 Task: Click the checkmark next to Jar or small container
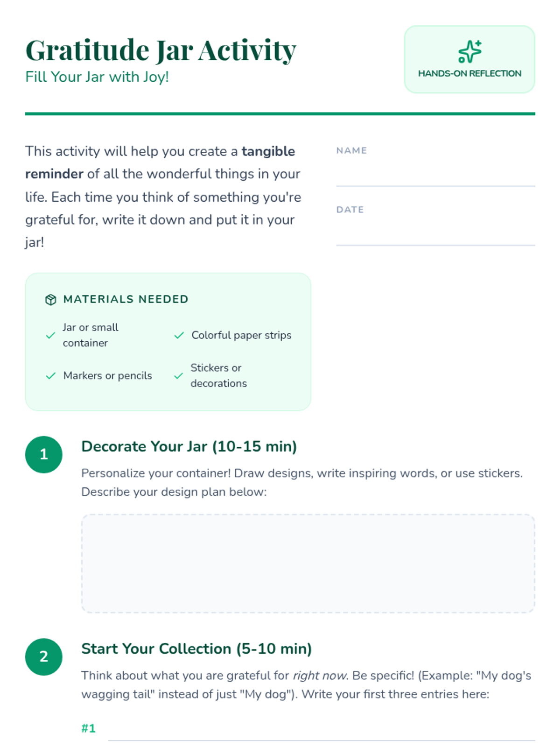point(50,335)
